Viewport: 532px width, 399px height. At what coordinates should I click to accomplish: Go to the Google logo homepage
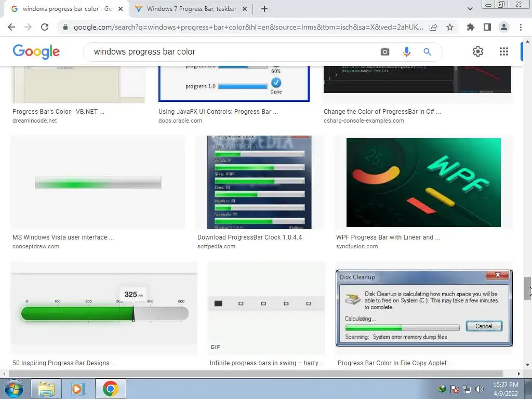coord(36,51)
